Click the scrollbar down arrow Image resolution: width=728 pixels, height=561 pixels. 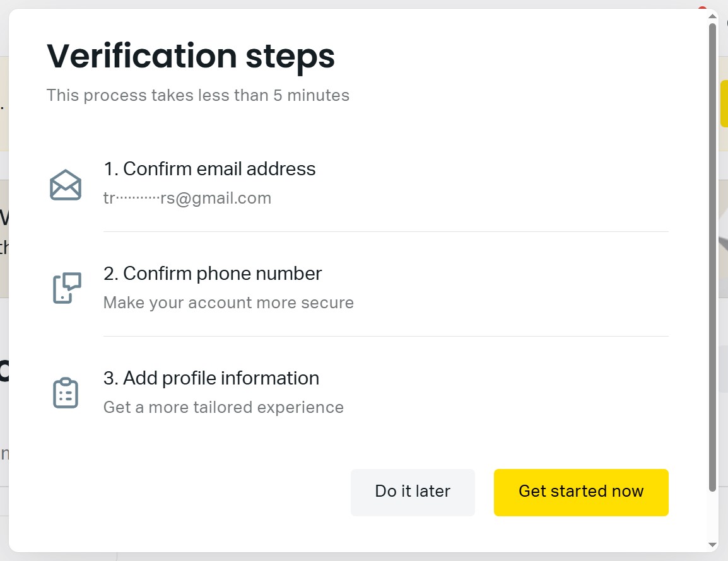point(713,545)
